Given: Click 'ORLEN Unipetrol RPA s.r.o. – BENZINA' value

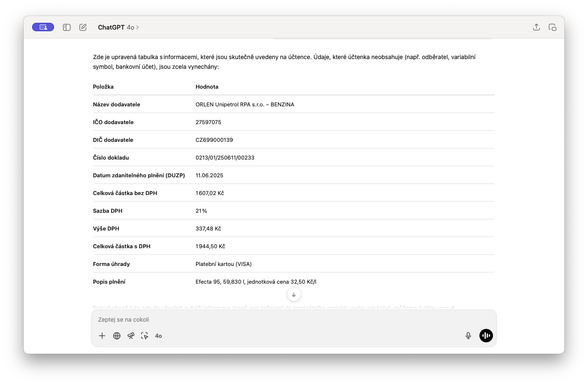Looking at the screenshot, I should tap(245, 104).
